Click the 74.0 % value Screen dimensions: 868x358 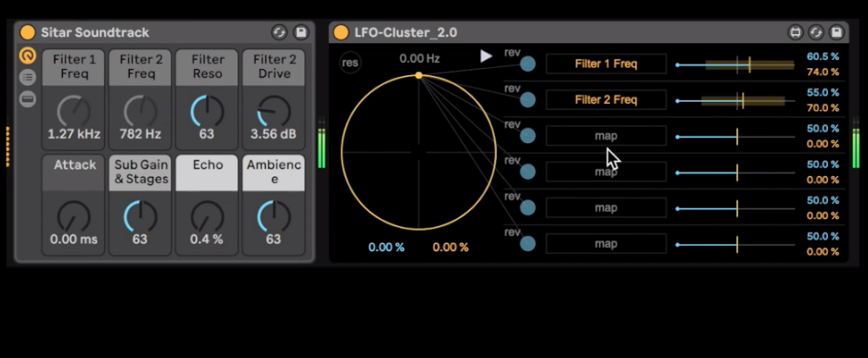[823, 72]
